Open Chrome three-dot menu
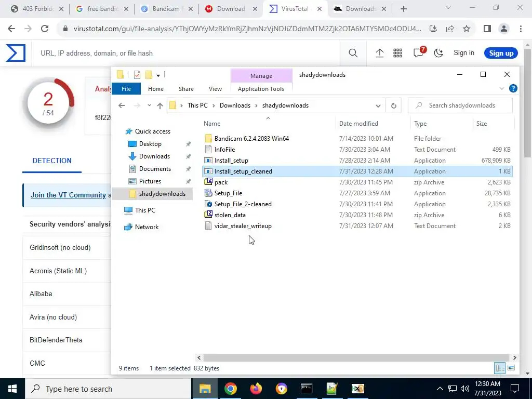532x399 pixels. 521,29
